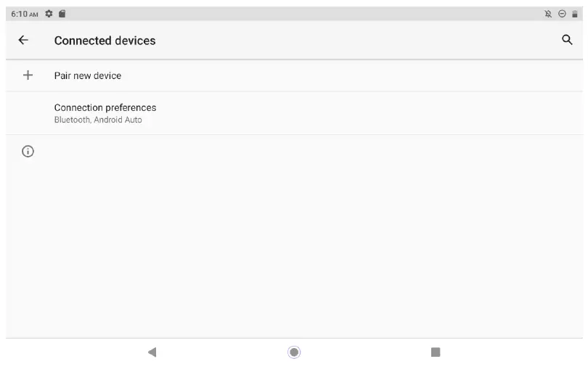Screen dimensions: 588x372
Task: Tap the 6:10 AM clock
Action: tap(24, 14)
